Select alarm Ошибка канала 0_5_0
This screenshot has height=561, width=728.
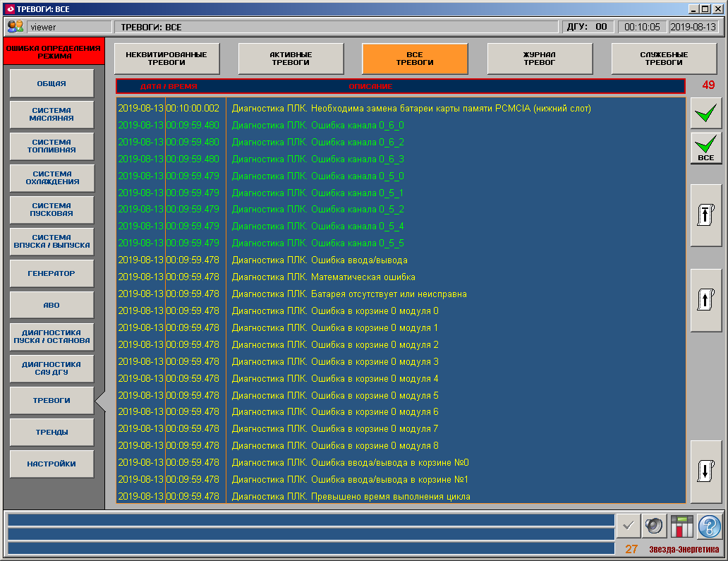[401, 176]
